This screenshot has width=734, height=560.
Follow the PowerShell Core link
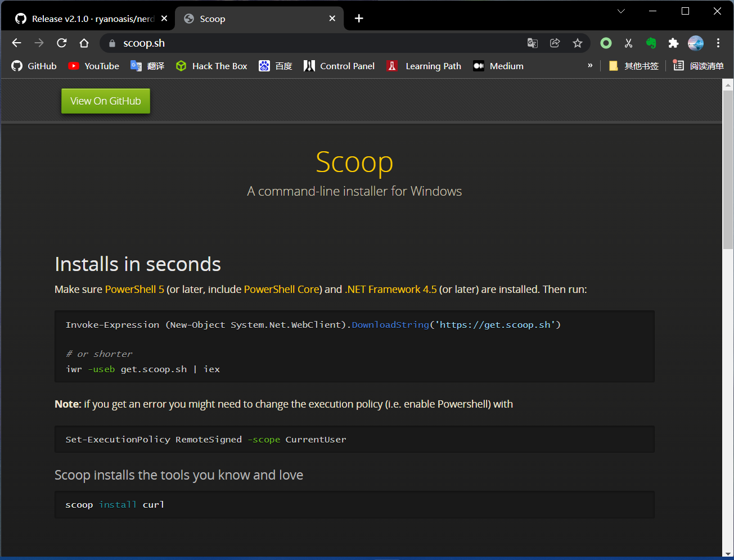point(281,290)
